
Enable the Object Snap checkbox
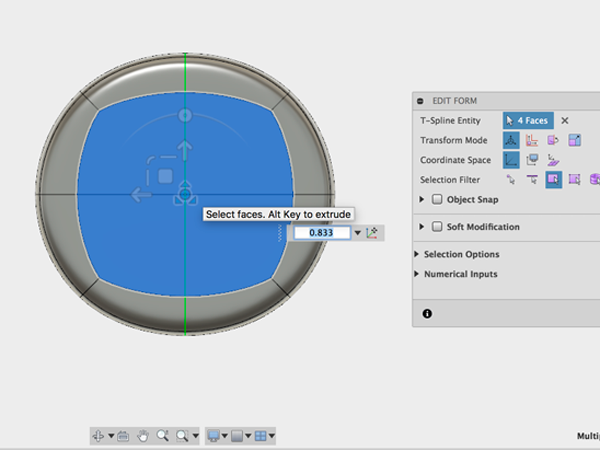(x=437, y=199)
